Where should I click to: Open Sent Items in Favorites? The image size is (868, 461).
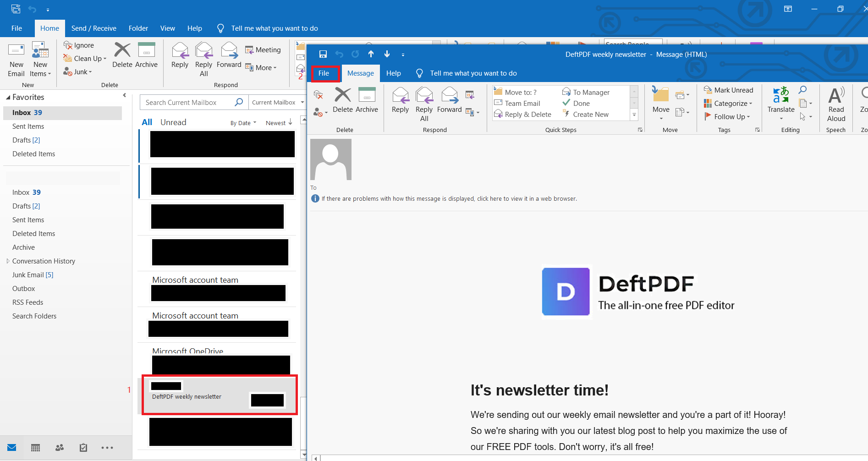click(x=28, y=126)
